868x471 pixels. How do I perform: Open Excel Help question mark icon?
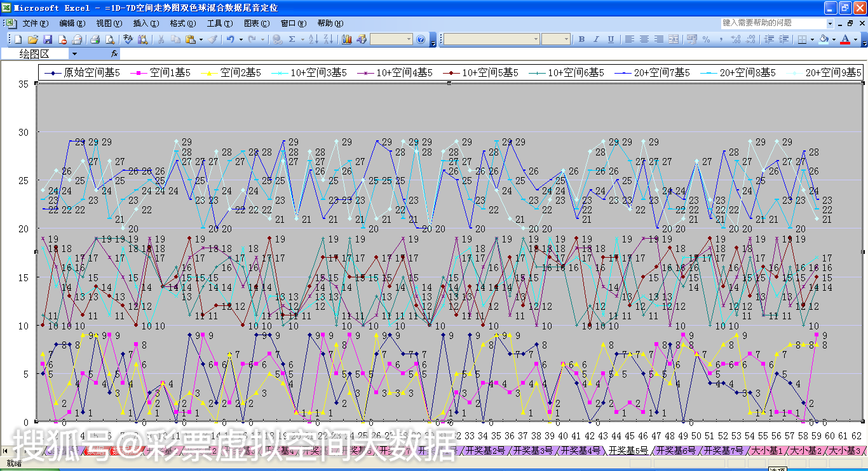[x=420, y=39]
